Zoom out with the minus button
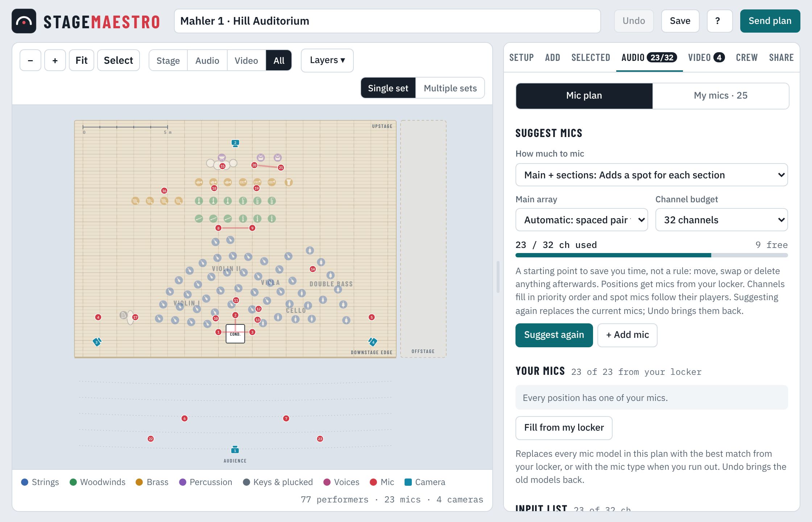The height and width of the screenshot is (522, 812). pos(30,60)
